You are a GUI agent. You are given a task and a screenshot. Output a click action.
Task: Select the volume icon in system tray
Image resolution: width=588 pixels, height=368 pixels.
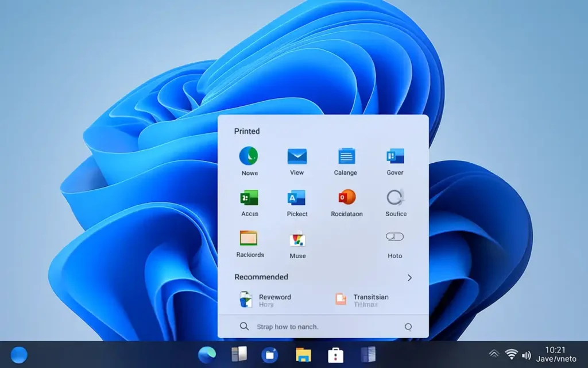click(x=527, y=354)
